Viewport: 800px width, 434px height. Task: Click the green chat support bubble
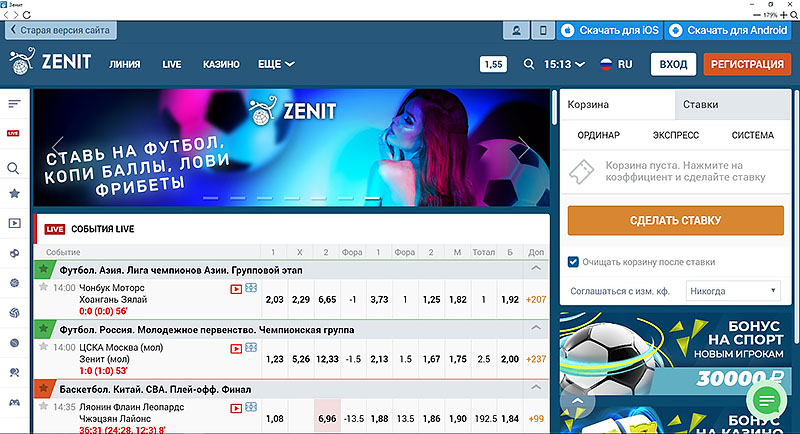(x=767, y=401)
